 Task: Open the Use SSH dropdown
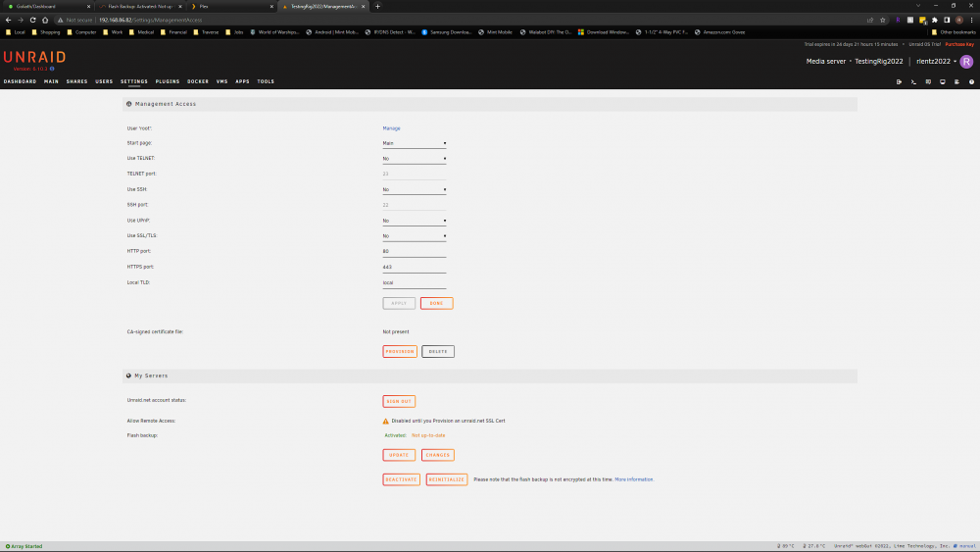(x=414, y=189)
